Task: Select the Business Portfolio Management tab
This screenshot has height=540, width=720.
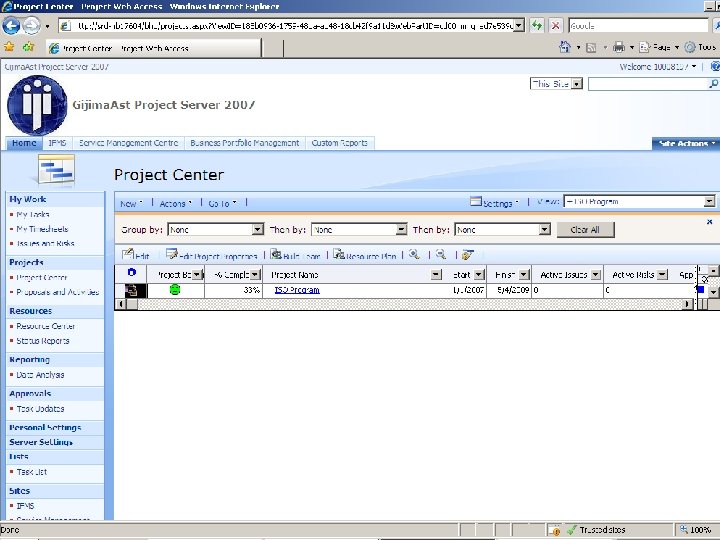Action: click(x=245, y=143)
